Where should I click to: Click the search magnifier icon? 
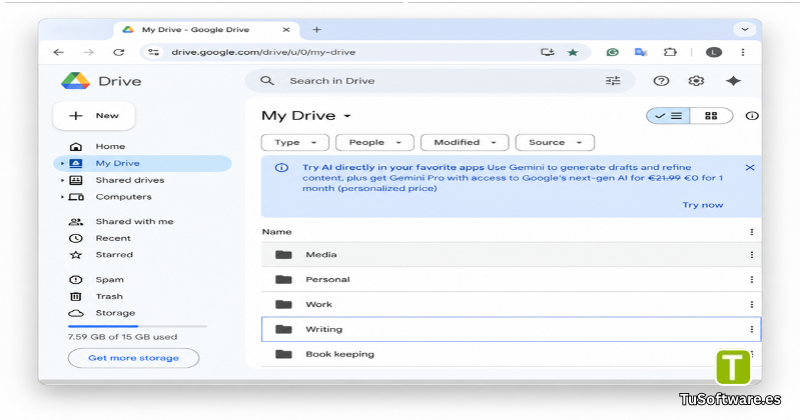point(267,81)
